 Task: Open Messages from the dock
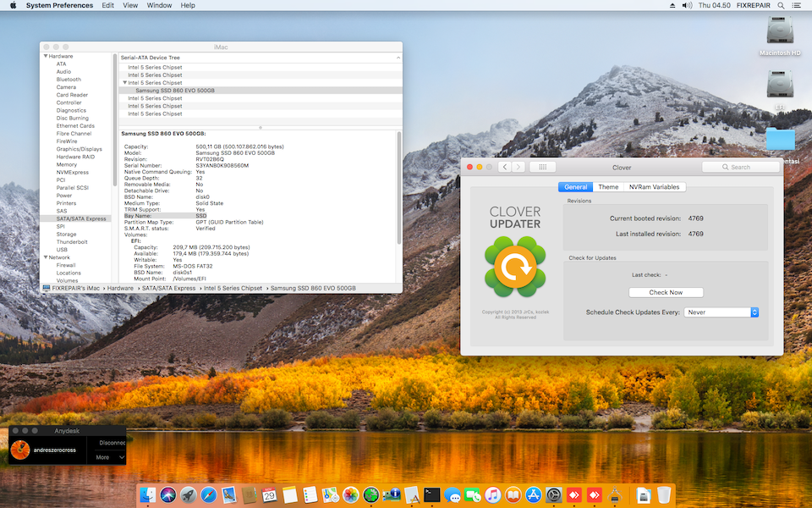coord(453,494)
